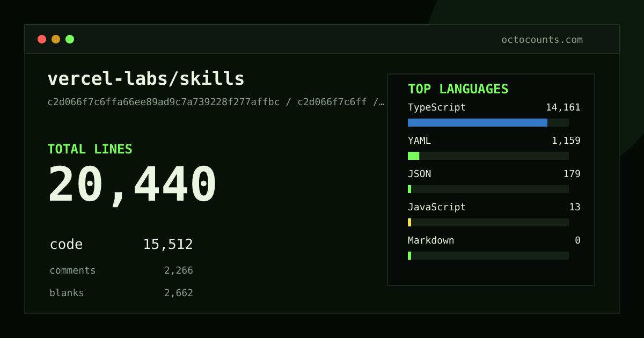The width and height of the screenshot is (644, 338).
Task: Click the JavaScript language label
Action: click(437, 207)
